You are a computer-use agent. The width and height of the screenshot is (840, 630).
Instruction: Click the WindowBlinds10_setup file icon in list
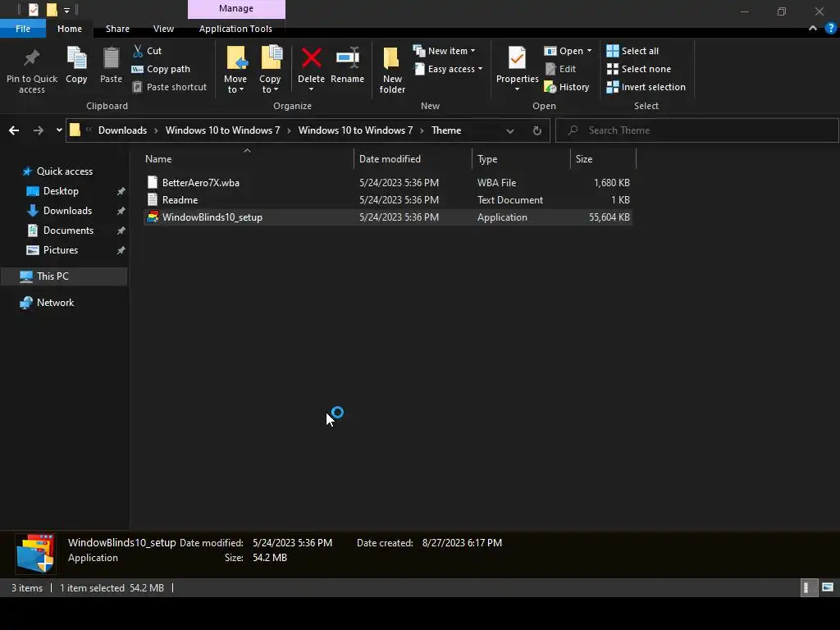(x=153, y=217)
